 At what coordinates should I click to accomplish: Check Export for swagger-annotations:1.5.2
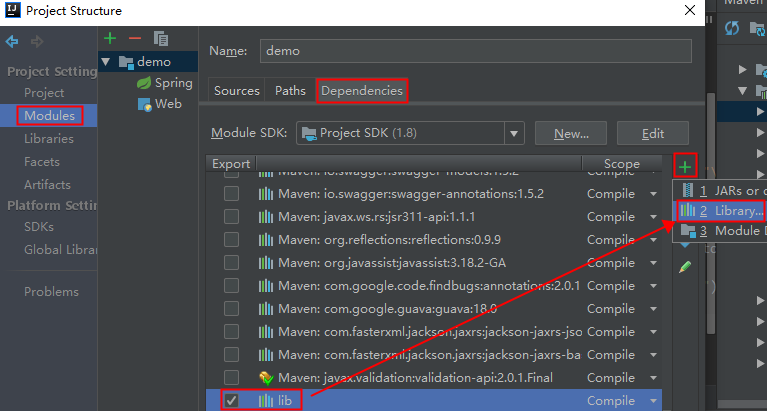231,194
